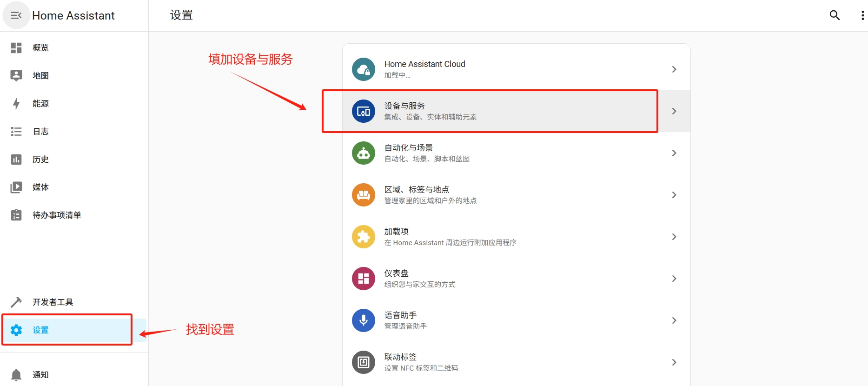Open 语音助手 via its right chevron

pyautogui.click(x=674, y=320)
